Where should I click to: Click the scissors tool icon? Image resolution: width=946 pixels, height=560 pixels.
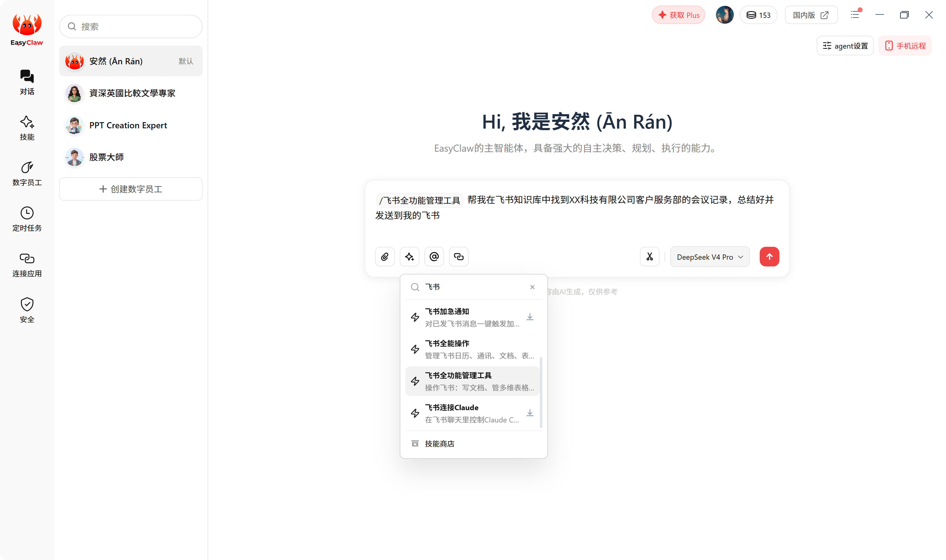click(x=649, y=257)
